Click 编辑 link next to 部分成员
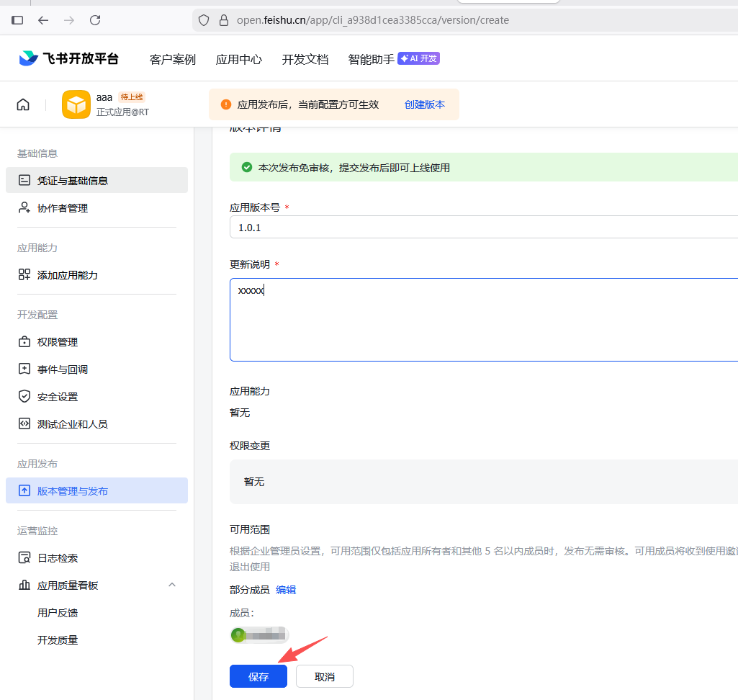Screen dimensions: 738x700 (286, 590)
